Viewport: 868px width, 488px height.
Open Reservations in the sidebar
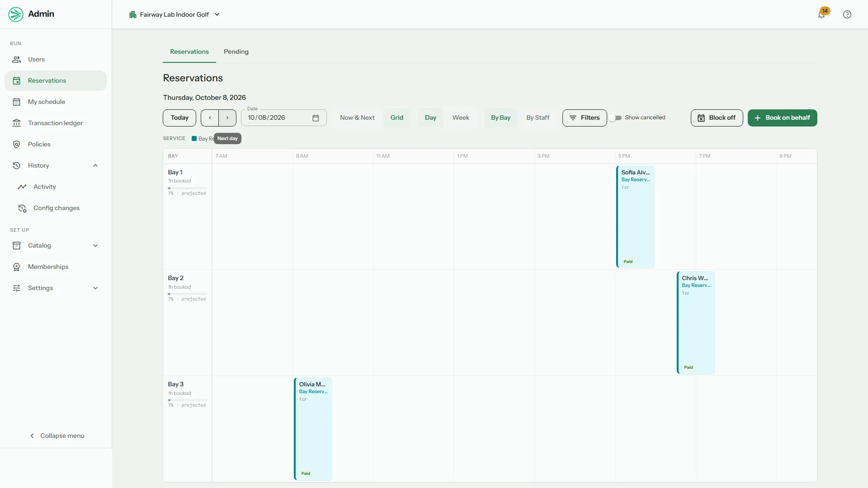pos(56,80)
